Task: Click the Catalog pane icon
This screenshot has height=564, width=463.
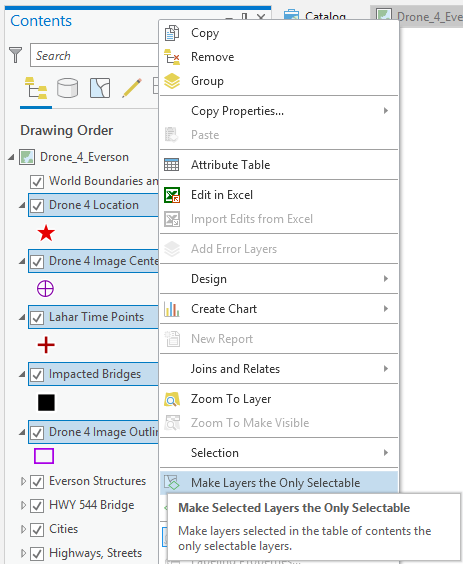Action: click(291, 15)
